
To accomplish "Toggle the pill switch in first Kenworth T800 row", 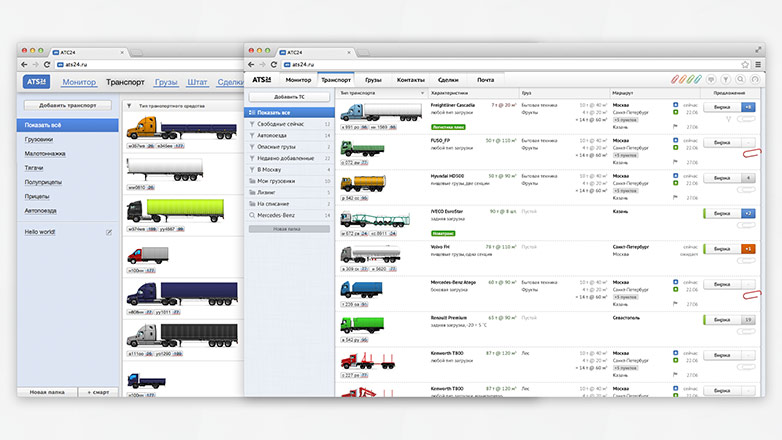I will coord(746,367).
